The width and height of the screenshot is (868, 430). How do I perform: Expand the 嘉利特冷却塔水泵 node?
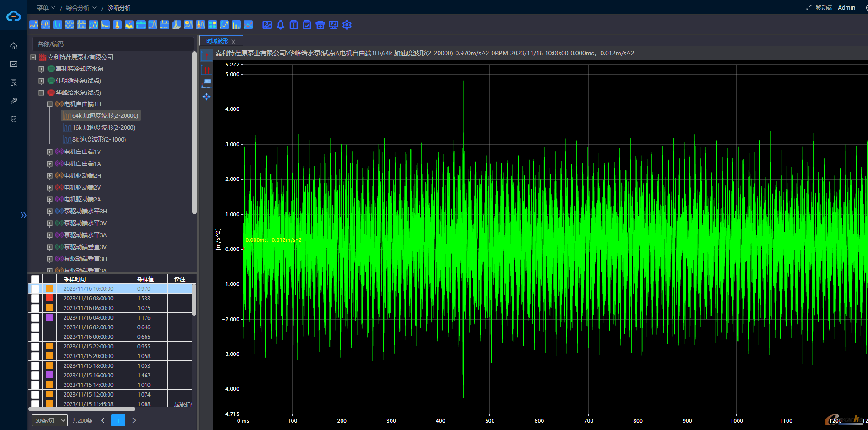tap(41, 69)
